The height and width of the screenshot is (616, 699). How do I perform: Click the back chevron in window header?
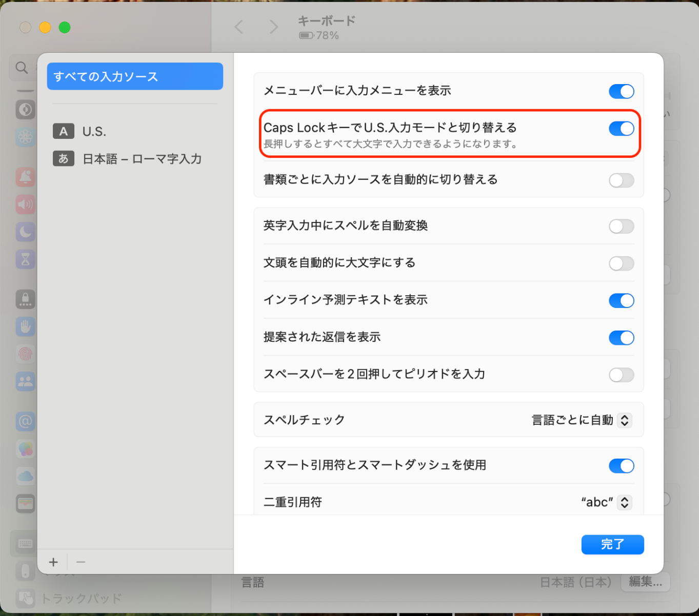(239, 27)
